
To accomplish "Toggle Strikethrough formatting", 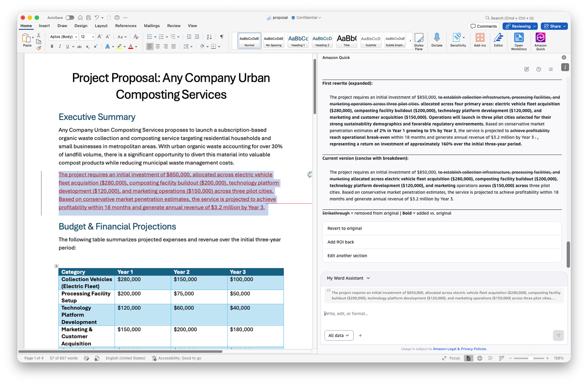I will click(79, 46).
